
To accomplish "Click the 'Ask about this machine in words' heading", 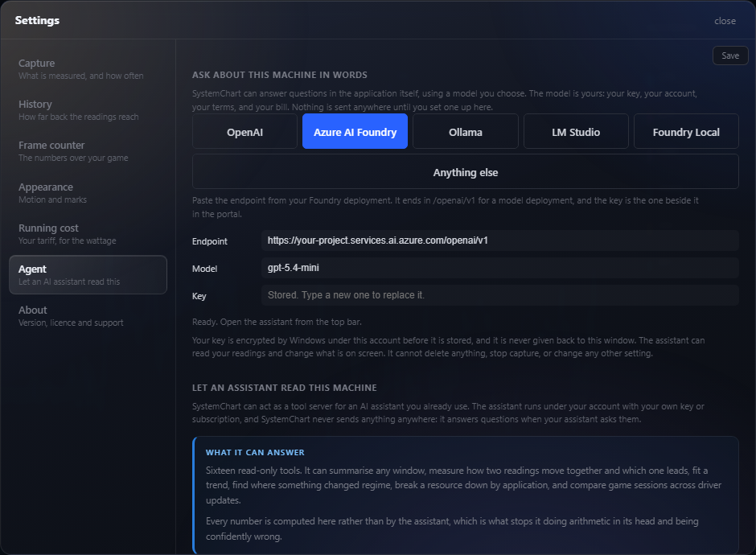I will coord(280,75).
